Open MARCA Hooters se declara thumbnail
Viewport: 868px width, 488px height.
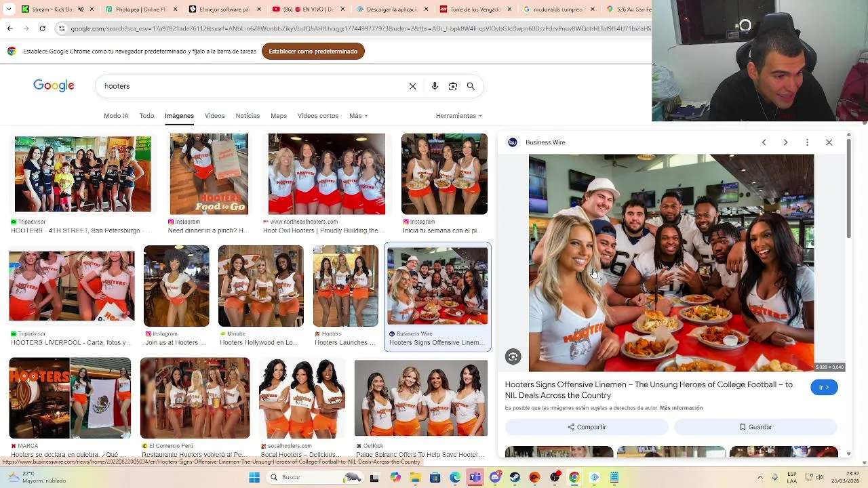pos(70,398)
